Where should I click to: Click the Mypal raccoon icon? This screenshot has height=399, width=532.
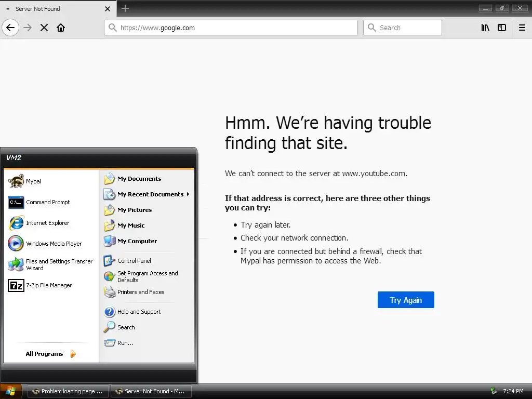click(16, 181)
